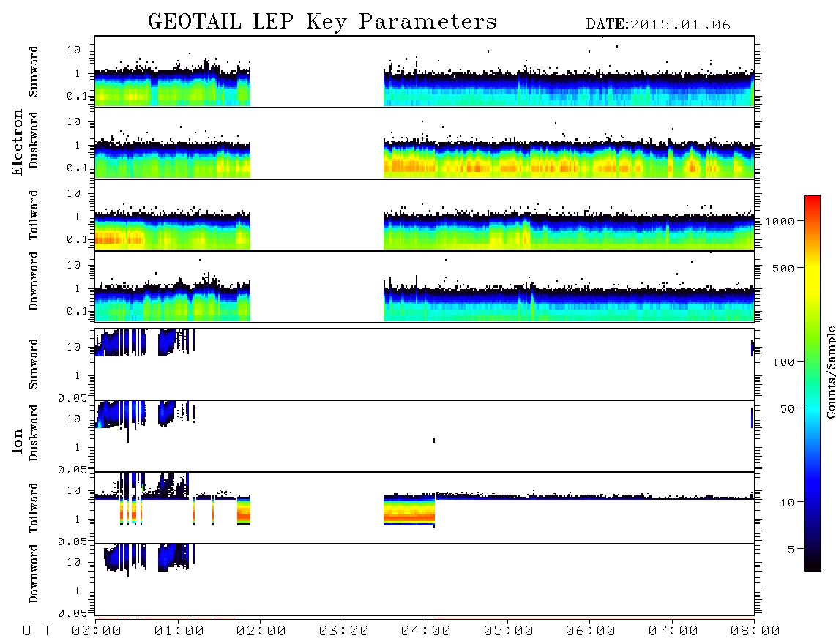
Task: Click the Ion Dawnward panel label
Action: [x=34, y=574]
